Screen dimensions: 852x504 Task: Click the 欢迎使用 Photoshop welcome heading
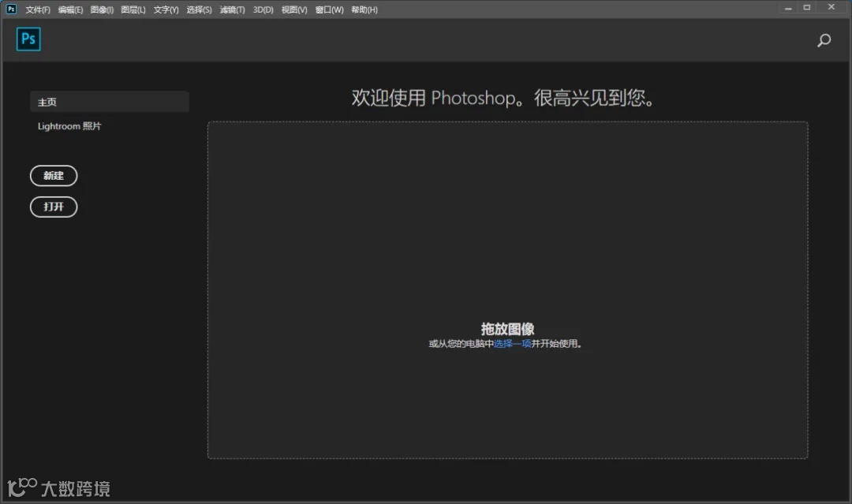[x=503, y=98]
